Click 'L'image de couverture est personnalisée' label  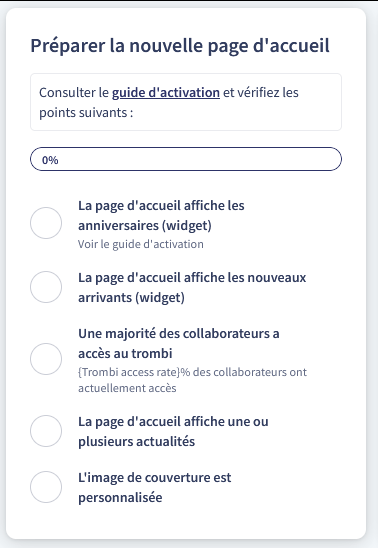[x=155, y=487]
